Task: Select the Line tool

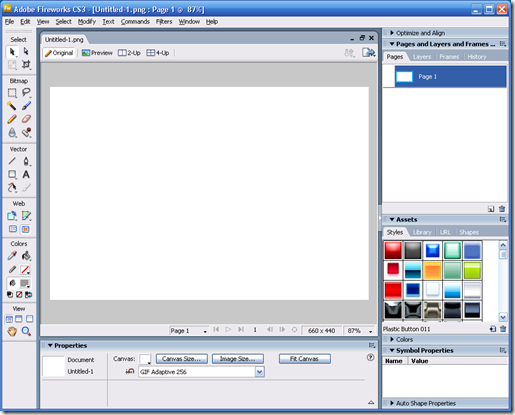Action: coord(12,161)
